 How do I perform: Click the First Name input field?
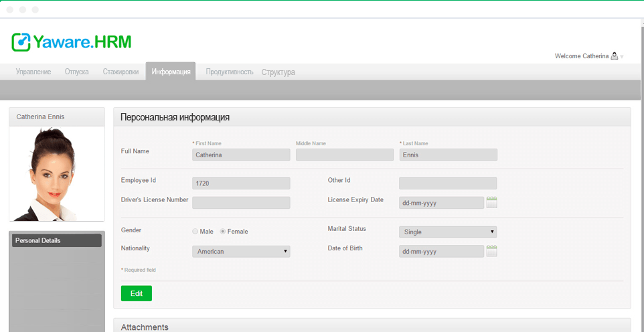tap(241, 155)
